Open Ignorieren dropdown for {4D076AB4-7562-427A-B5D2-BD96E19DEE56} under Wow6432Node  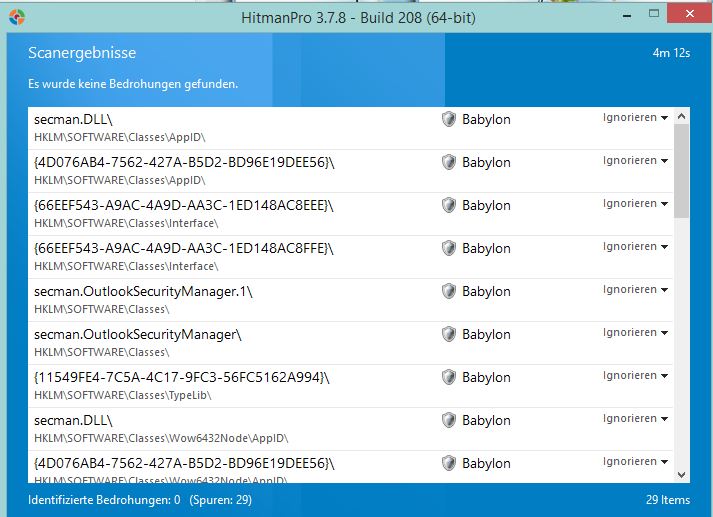(x=635, y=461)
